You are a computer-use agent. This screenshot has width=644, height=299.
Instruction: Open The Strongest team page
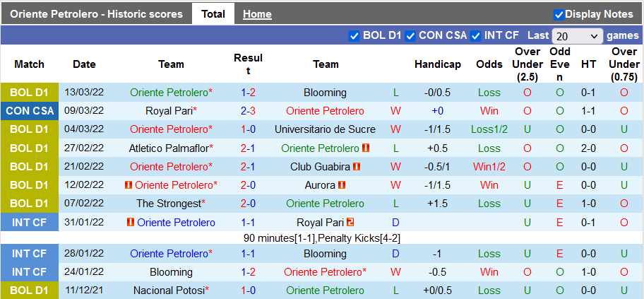coord(169,204)
